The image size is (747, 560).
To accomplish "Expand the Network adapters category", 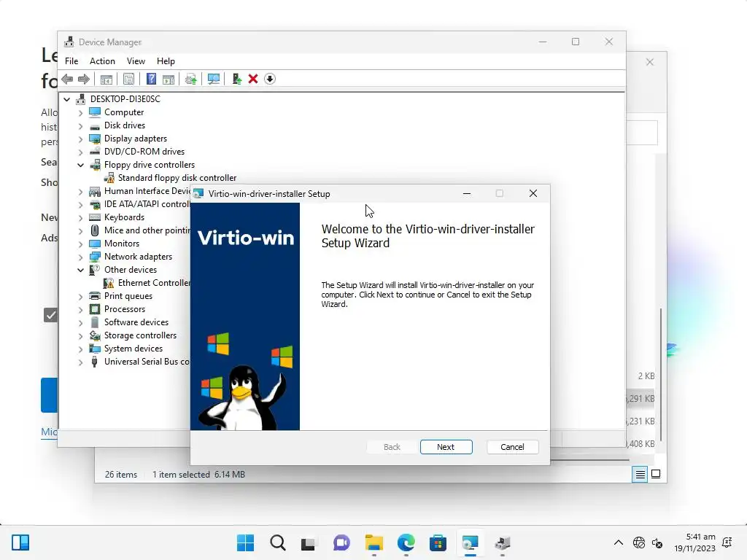I will click(x=80, y=257).
